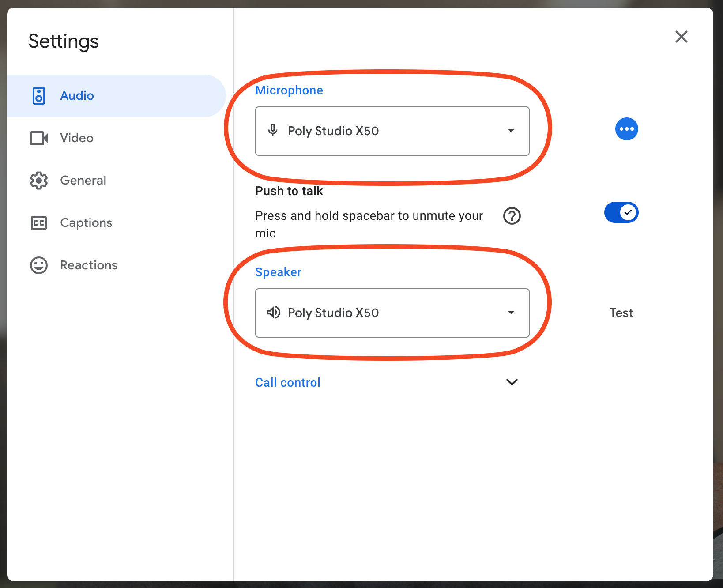Click the Audio speaker icon in sidebar

(39, 96)
